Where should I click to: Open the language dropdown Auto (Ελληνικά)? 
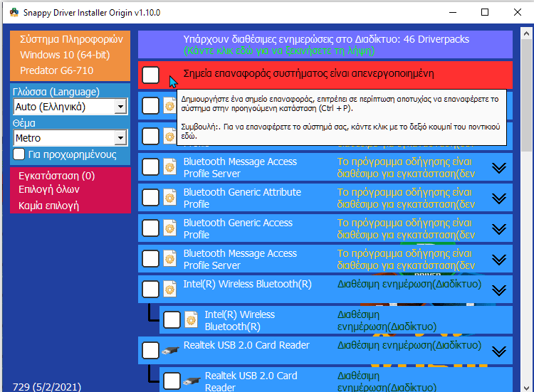pyautogui.click(x=70, y=107)
